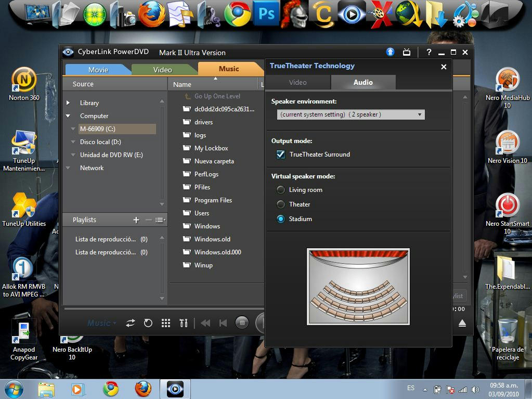The width and height of the screenshot is (532, 399).
Task: Click the TuneUp Utilities desktop icon
Action: click(24, 210)
